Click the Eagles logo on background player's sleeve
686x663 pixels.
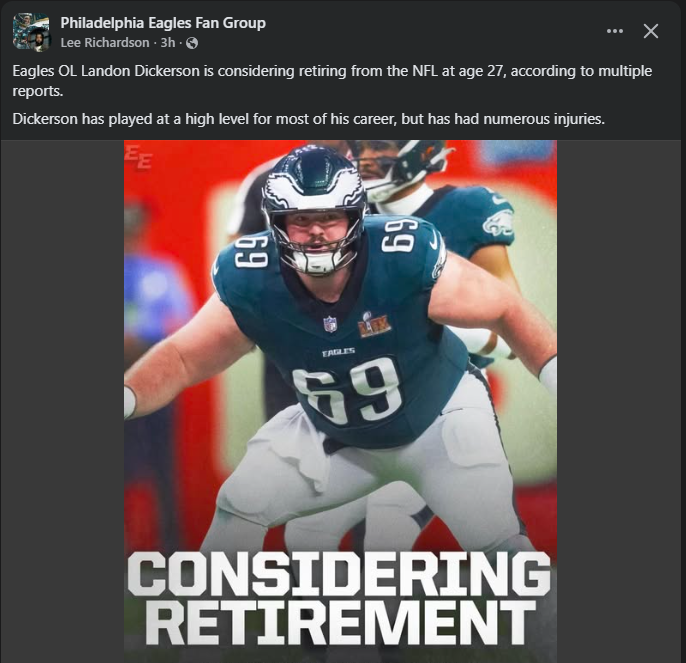click(x=497, y=222)
